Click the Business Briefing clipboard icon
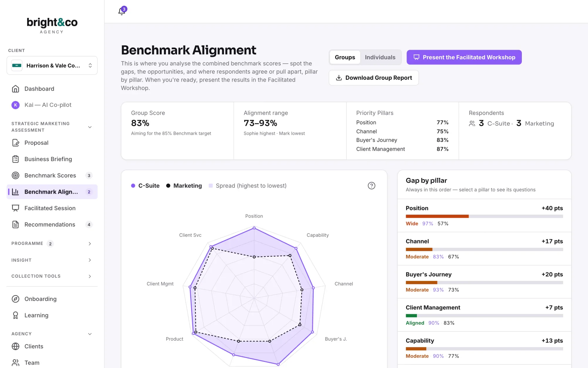This screenshot has width=588, height=368. pos(15,159)
